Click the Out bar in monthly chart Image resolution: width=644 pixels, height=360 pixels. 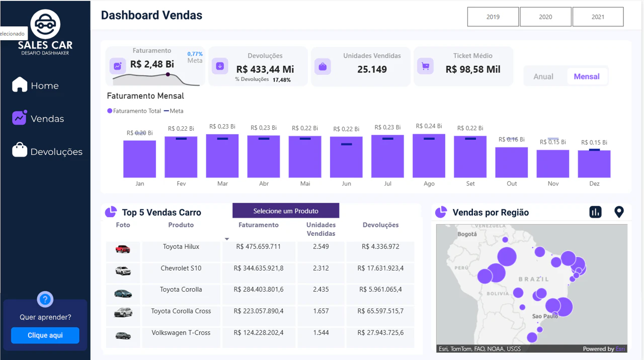[511, 162]
